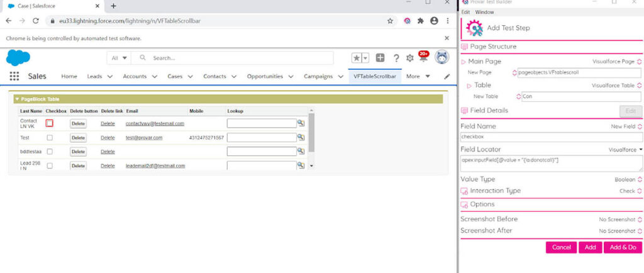Click the Add & Do button
The image size is (644, 273).
pyautogui.click(x=623, y=248)
